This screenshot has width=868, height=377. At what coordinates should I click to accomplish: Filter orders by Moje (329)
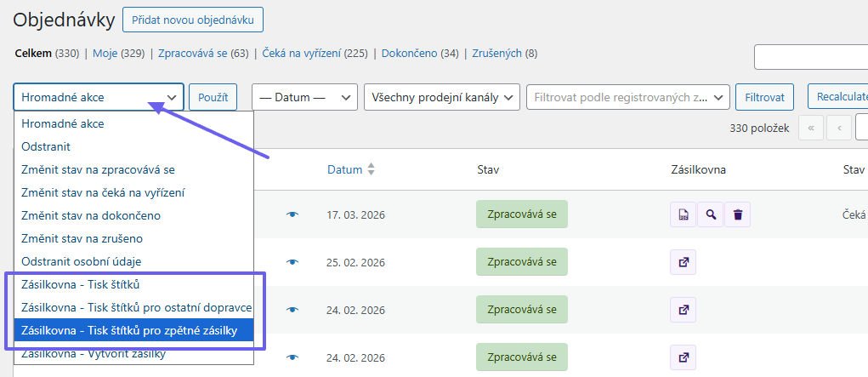[118, 54]
